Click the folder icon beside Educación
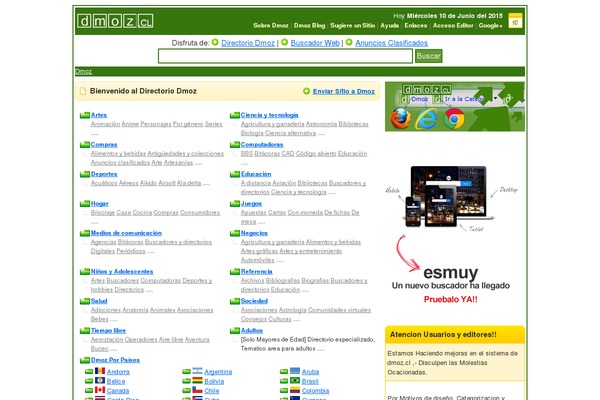 [235, 174]
